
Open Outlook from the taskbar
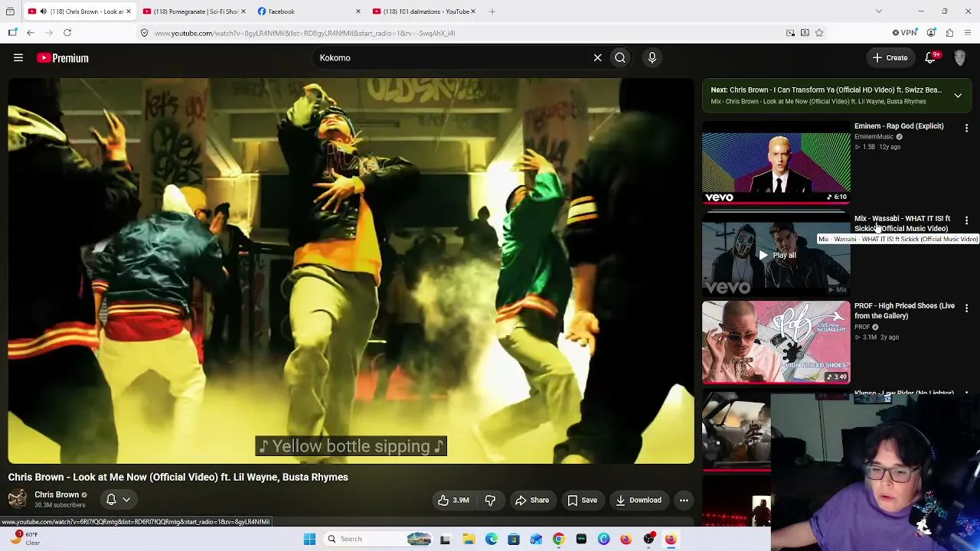click(x=536, y=539)
